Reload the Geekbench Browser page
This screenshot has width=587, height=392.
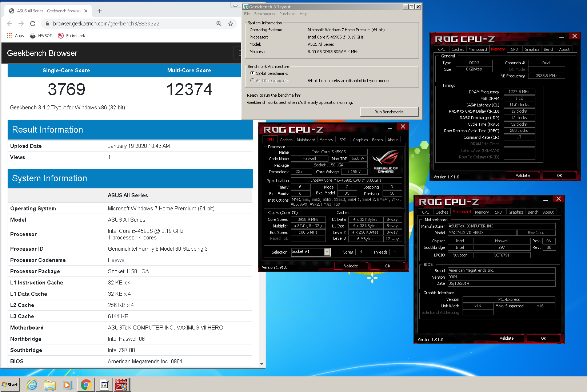33,24
